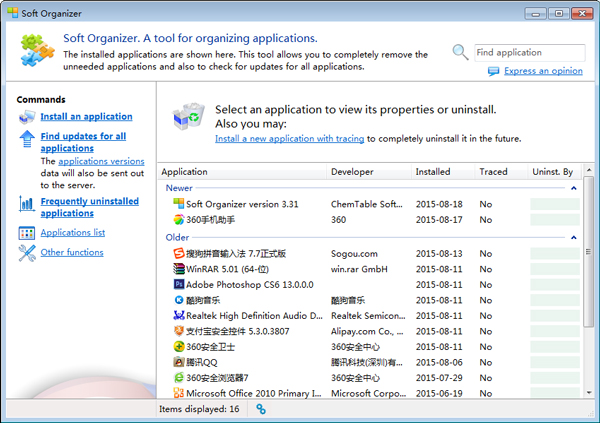Click the Realtek audio driver icon
This screenshot has height=423, width=600.
[x=178, y=315]
